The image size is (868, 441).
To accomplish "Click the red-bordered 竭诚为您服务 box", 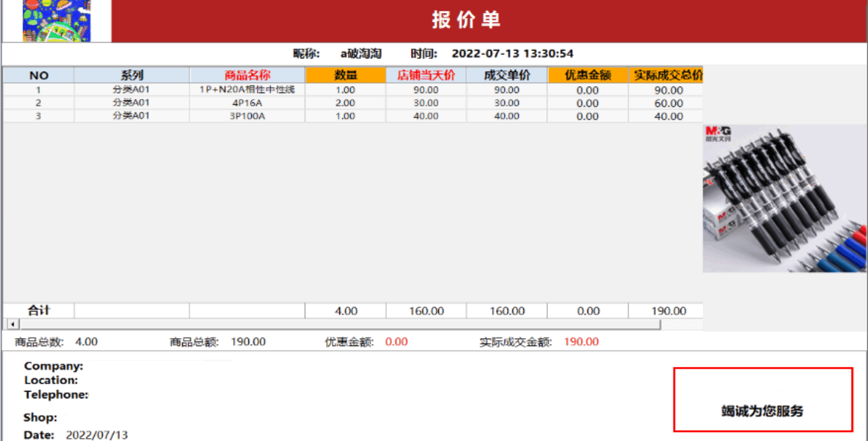I will click(x=763, y=399).
